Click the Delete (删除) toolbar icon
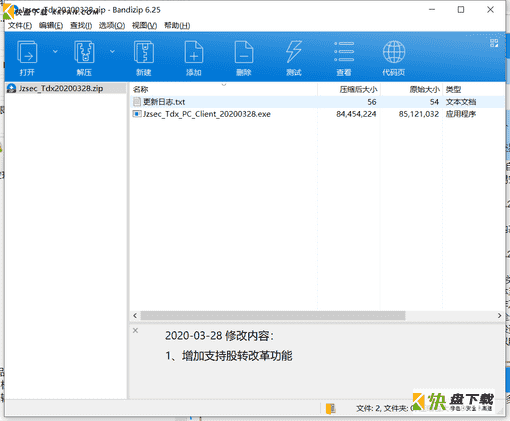The width and height of the screenshot is (510, 421). [244, 52]
